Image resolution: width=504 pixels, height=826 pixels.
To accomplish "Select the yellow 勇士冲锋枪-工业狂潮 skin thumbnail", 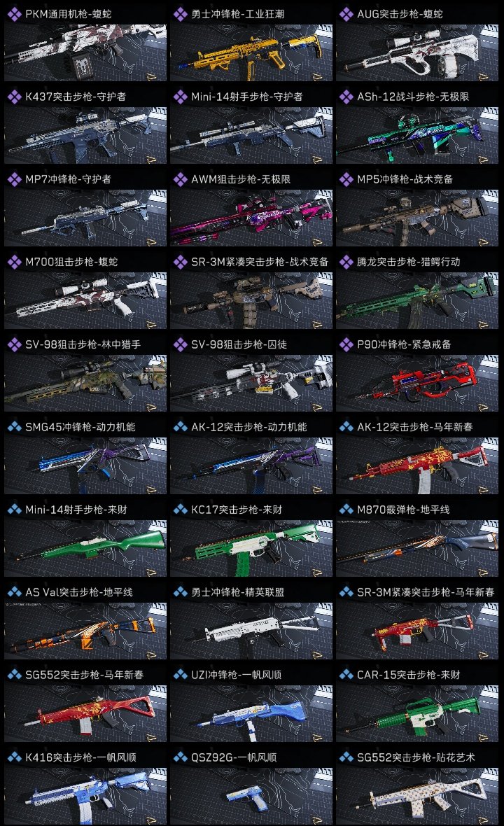I will point(251,52).
